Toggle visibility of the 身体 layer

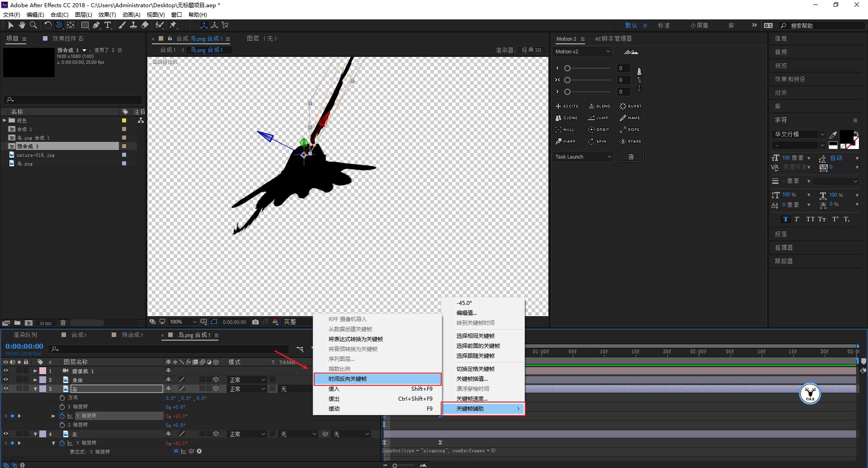coord(6,380)
